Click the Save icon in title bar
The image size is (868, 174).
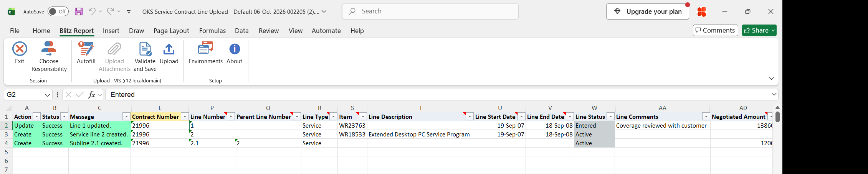pos(79,11)
